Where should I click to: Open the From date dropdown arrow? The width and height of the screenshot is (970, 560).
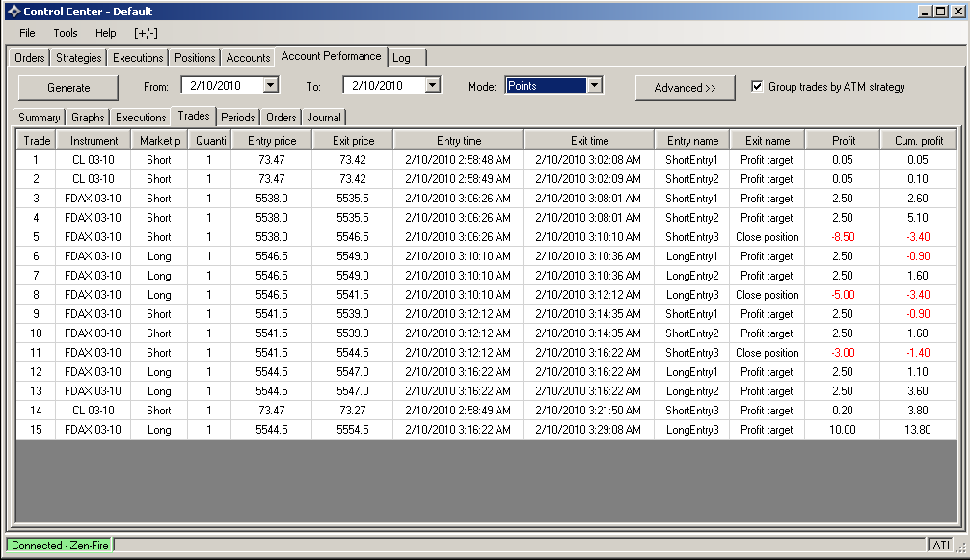point(271,85)
